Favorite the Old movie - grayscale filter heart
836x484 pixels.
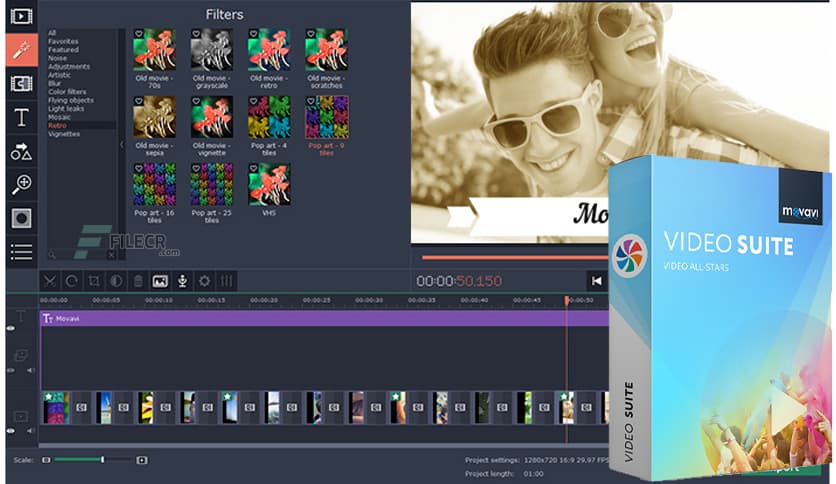196,34
